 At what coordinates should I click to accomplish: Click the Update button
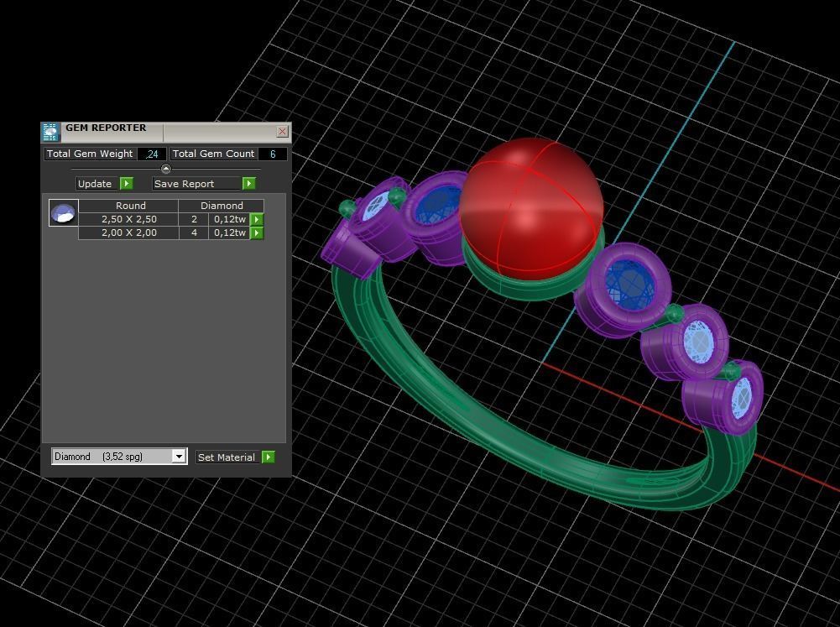[97, 184]
